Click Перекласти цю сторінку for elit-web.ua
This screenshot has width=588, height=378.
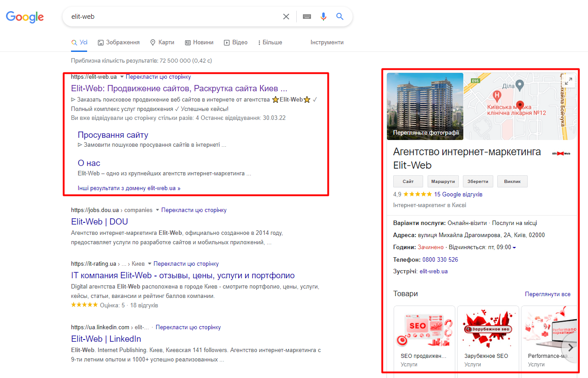[158, 77]
